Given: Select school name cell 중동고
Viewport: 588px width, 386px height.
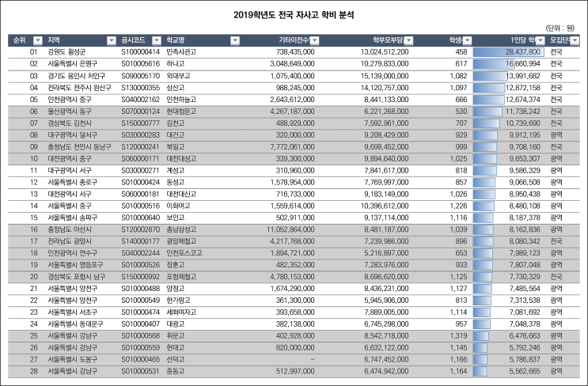Looking at the screenshot, I should click(176, 371).
